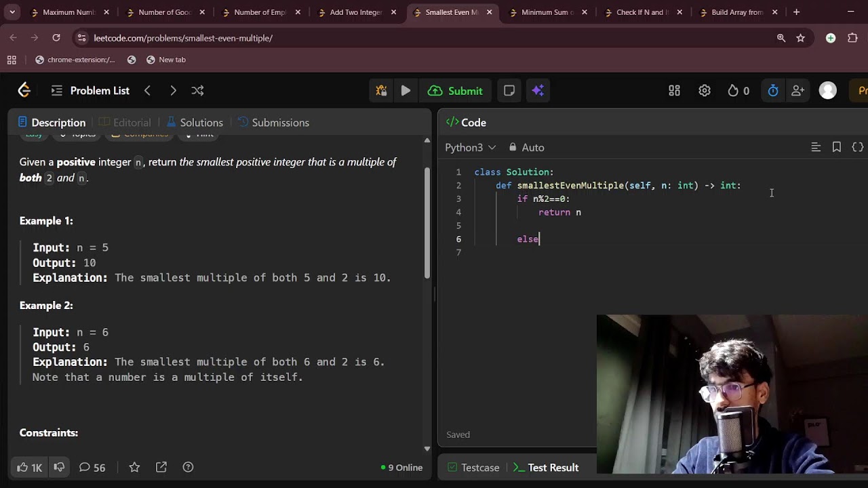Click the share problem icon

tap(161, 468)
